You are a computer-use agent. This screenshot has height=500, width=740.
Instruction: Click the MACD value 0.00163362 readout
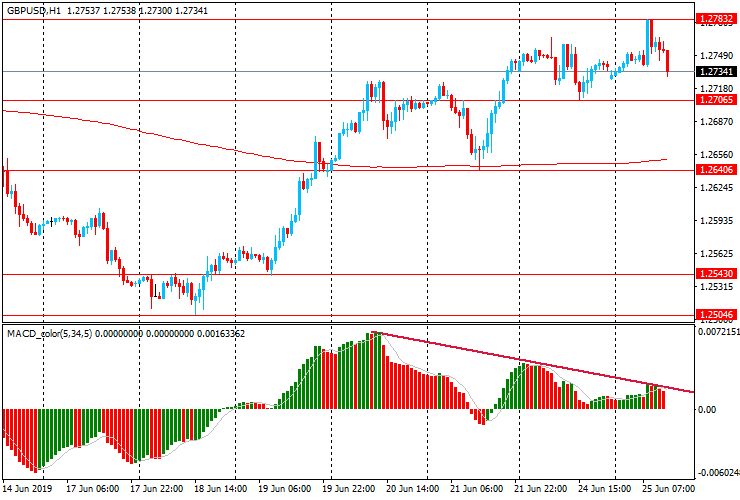click(x=221, y=334)
